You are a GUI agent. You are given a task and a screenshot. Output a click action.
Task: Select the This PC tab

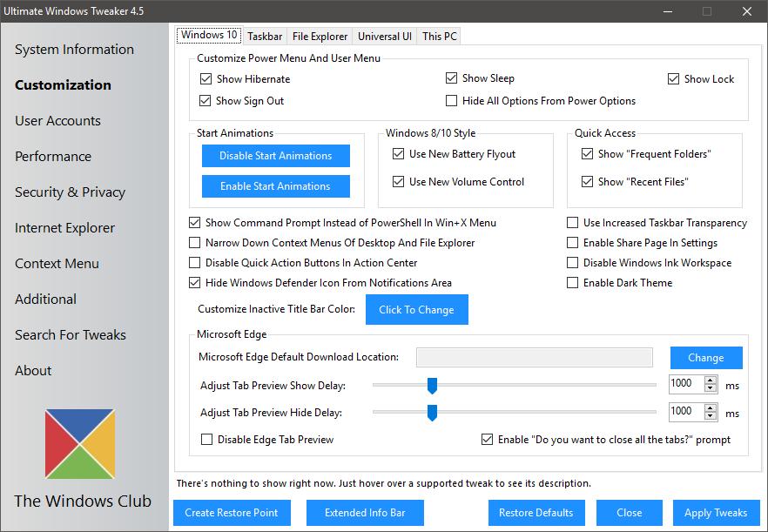tap(439, 37)
